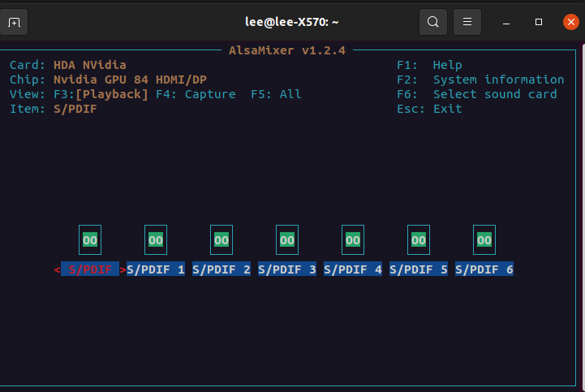Maximize the terminal window
This screenshot has width=585, height=392.
[x=539, y=22]
